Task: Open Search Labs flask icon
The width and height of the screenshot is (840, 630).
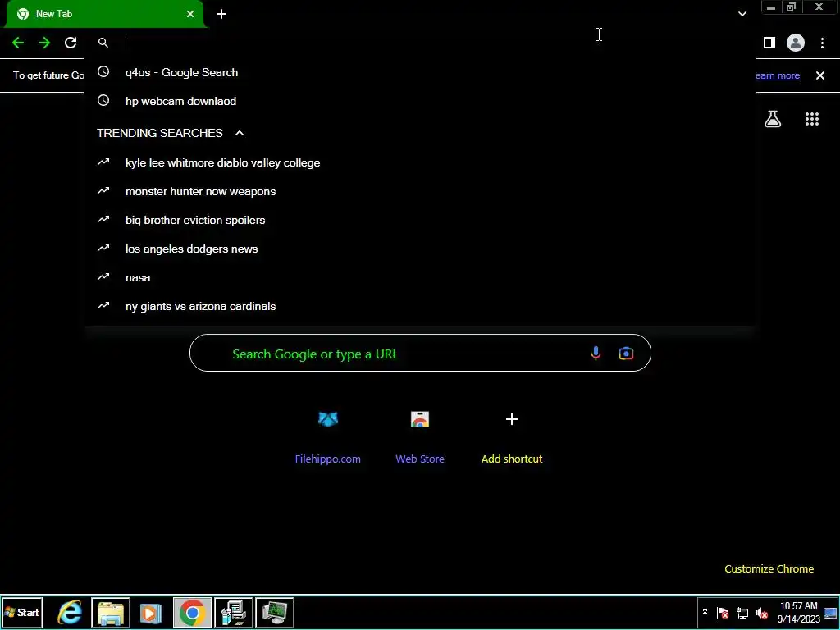Action: click(773, 119)
